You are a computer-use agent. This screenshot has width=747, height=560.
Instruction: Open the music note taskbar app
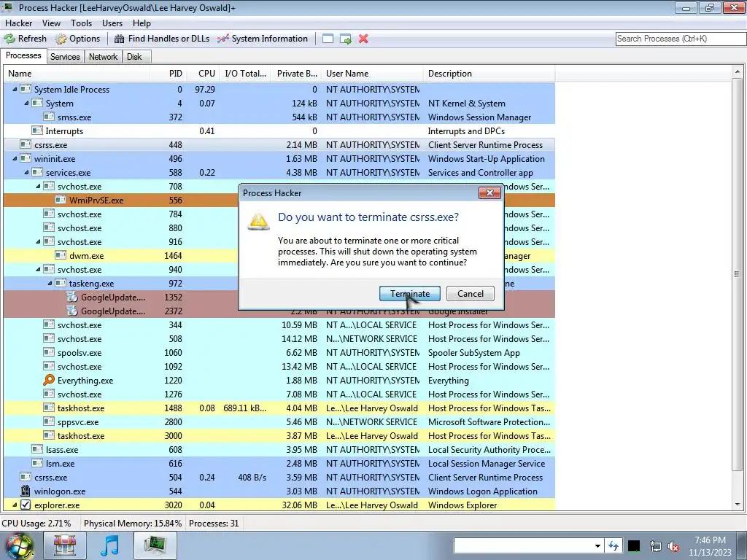[110, 545]
